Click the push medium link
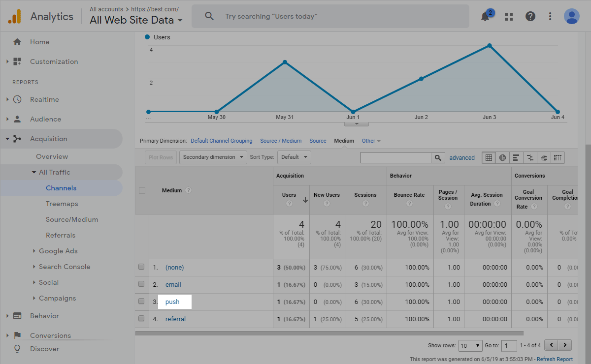 pyautogui.click(x=172, y=302)
